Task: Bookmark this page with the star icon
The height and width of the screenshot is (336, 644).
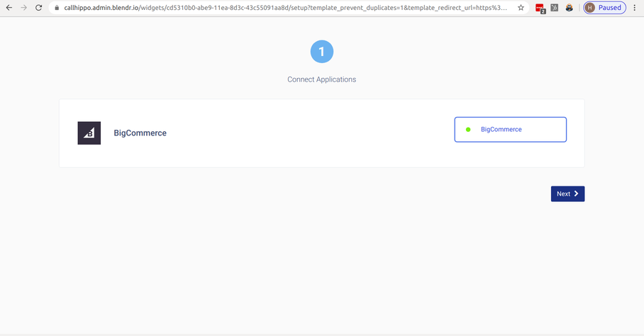Action: (x=521, y=8)
